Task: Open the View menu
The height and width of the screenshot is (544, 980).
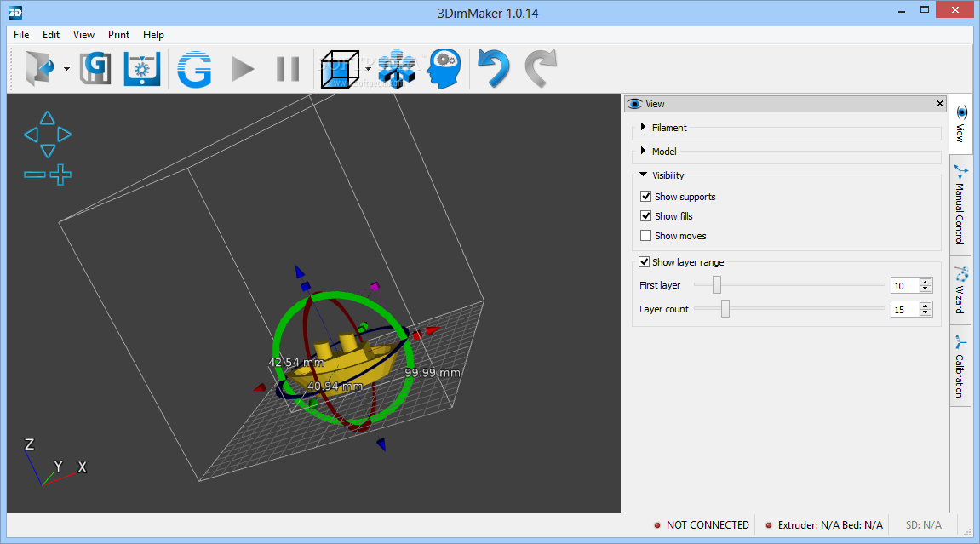Action: [83, 35]
